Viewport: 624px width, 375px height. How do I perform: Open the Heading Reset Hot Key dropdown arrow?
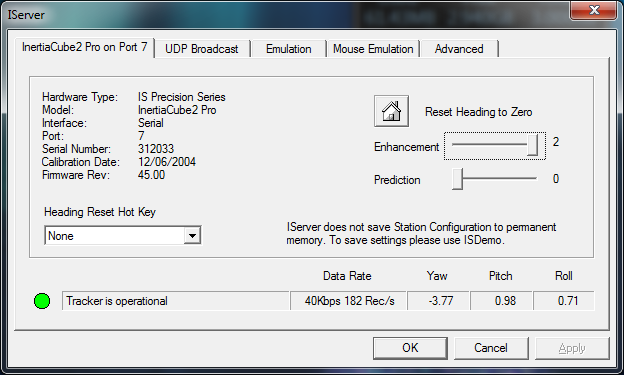(192, 236)
